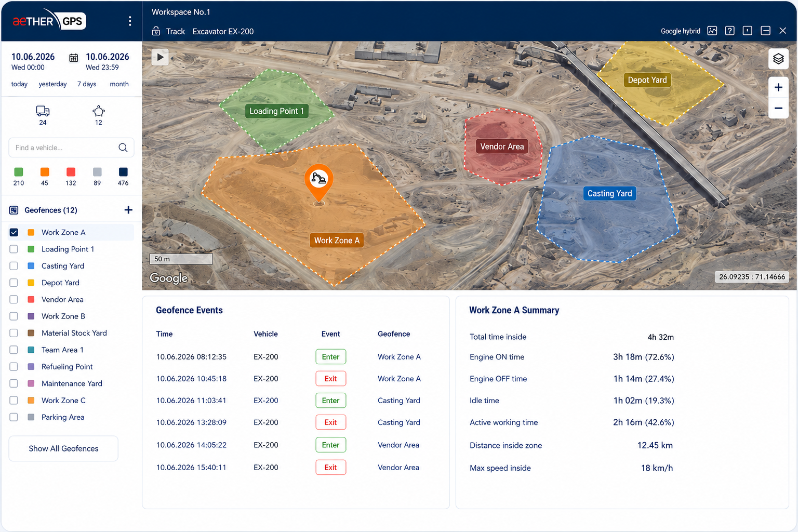Select the today date range
This screenshot has height=532, width=798.
[19, 84]
